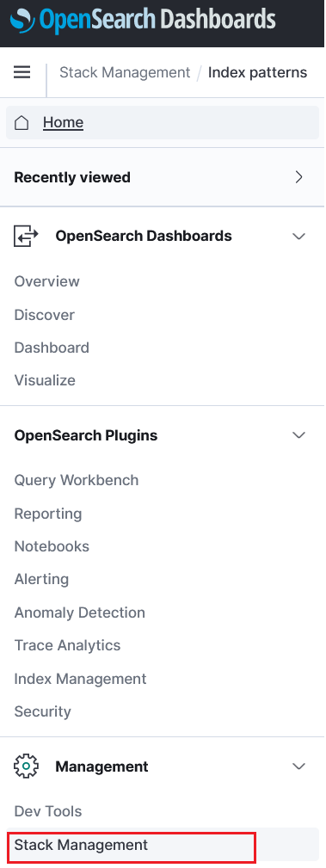Collapse the OpenSearch Plugins section chevron

pyautogui.click(x=298, y=435)
